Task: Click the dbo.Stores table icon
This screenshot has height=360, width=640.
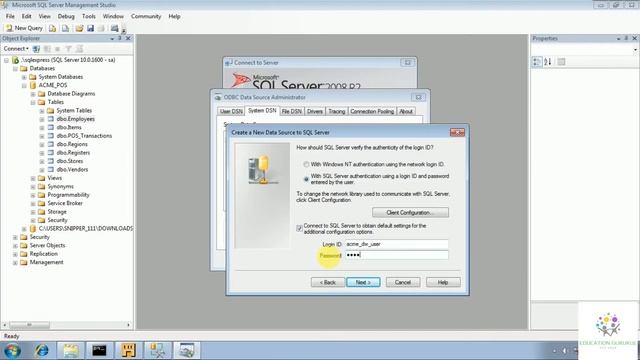Action: click(x=51, y=161)
